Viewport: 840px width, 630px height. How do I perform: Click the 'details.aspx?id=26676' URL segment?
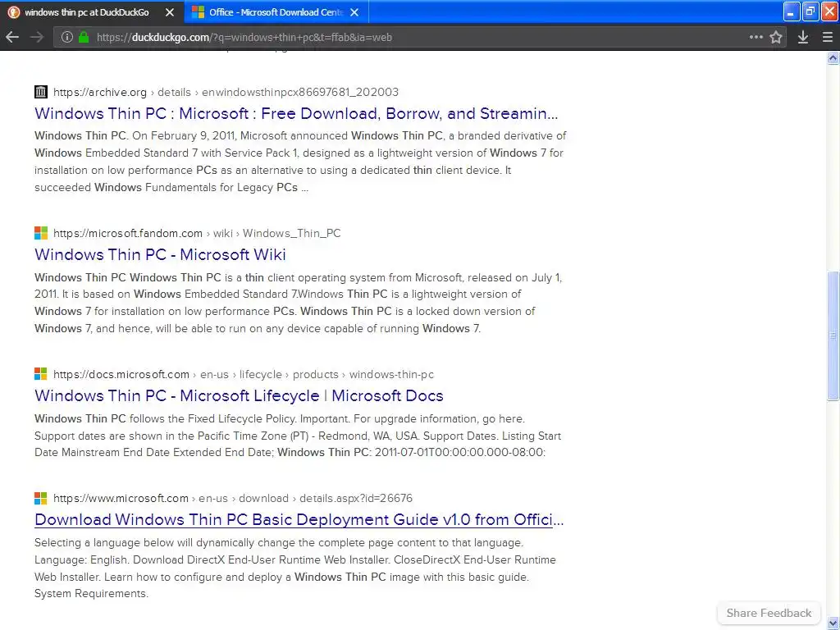(356, 498)
